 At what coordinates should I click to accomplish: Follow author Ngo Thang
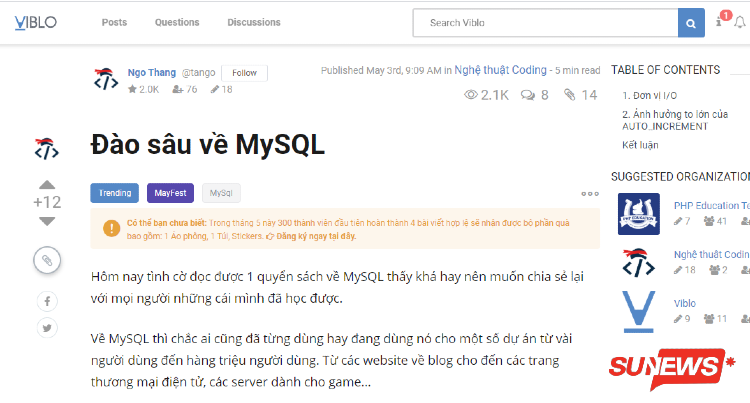244,73
